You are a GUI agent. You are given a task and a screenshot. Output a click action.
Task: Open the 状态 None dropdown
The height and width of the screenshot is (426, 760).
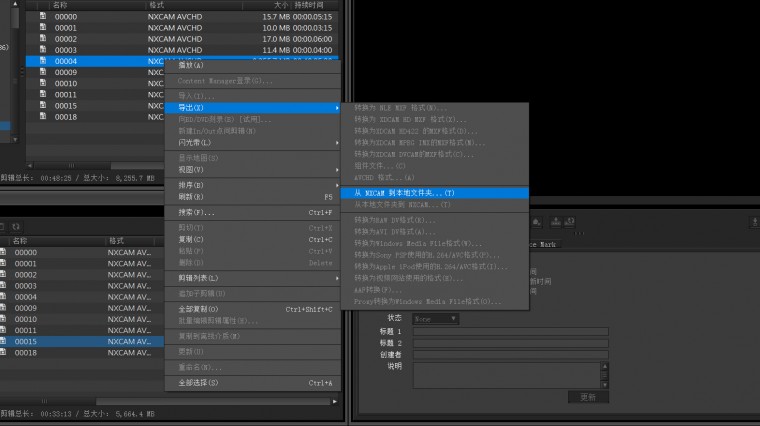pos(435,319)
